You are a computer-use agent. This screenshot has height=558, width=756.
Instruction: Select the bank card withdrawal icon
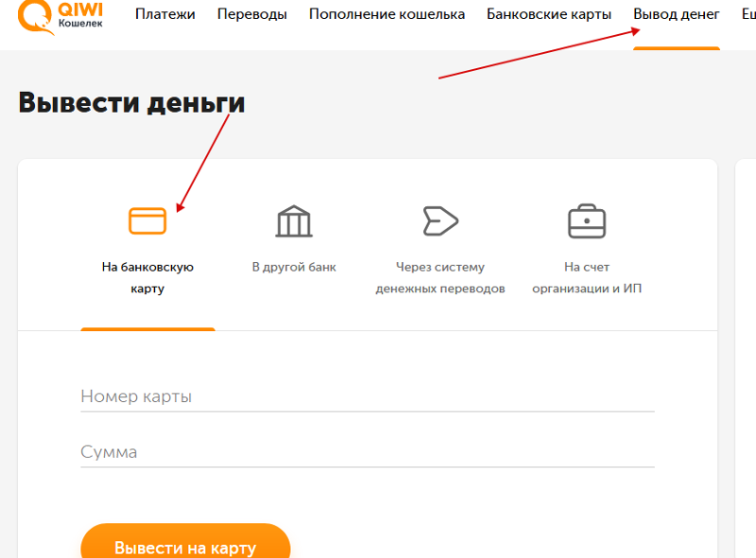click(147, 220)
